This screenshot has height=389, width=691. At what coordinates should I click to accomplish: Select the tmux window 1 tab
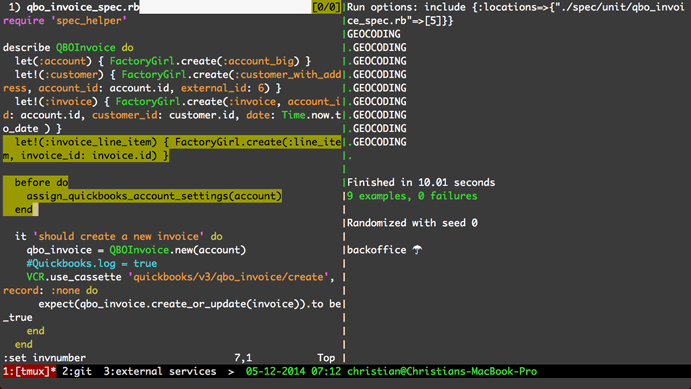(30, 371)
